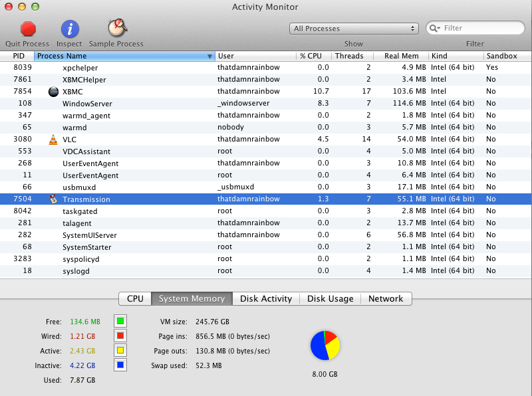Click the Sample Process magnifier icon
The height and width of the screenshot is (396, 532).
tap(117, 28)
